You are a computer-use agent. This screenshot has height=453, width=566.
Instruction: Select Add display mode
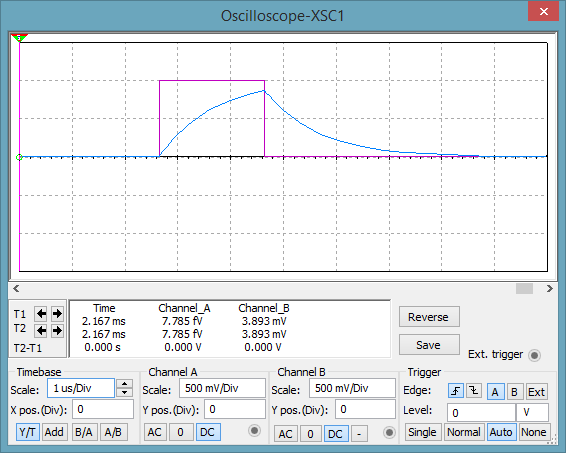54,432
